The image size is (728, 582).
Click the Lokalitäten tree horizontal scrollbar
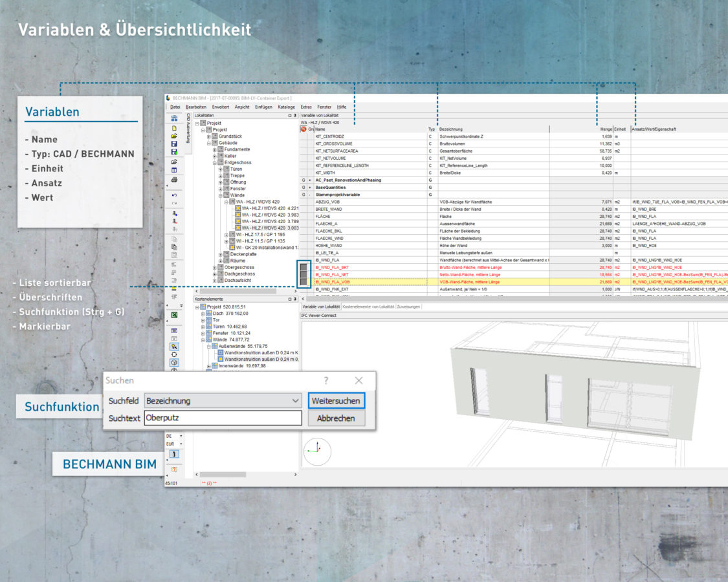pos(246,291)
